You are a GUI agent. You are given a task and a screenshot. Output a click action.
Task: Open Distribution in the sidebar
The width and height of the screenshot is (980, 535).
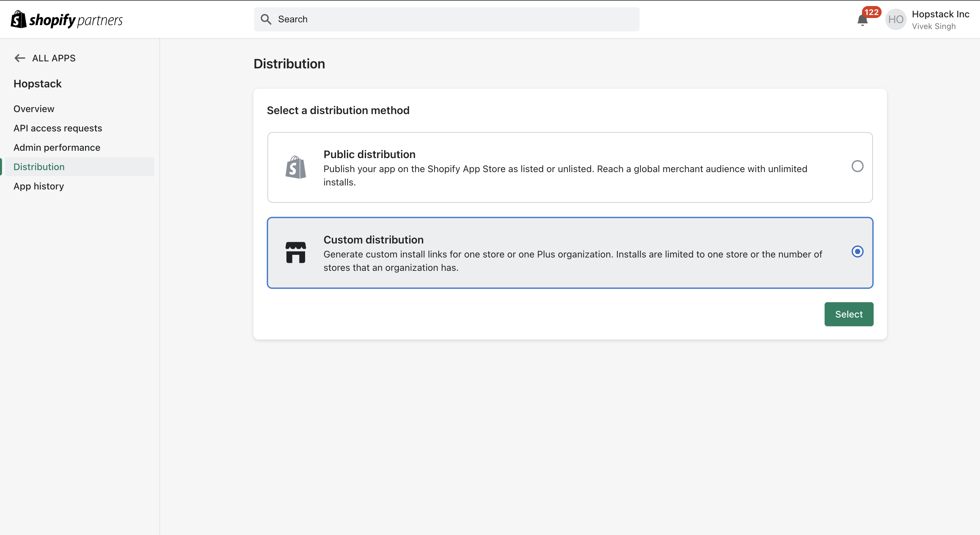39,167
